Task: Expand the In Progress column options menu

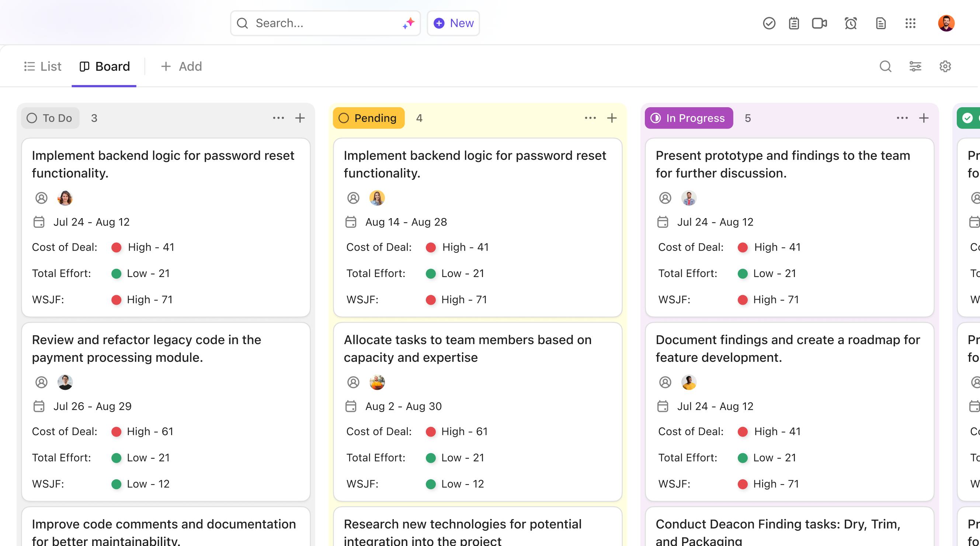Action: coord(902,118)
